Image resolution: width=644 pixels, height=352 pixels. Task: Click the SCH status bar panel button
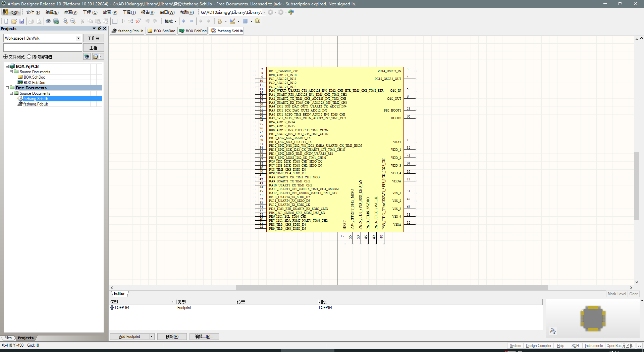click(x=575, y=346)
